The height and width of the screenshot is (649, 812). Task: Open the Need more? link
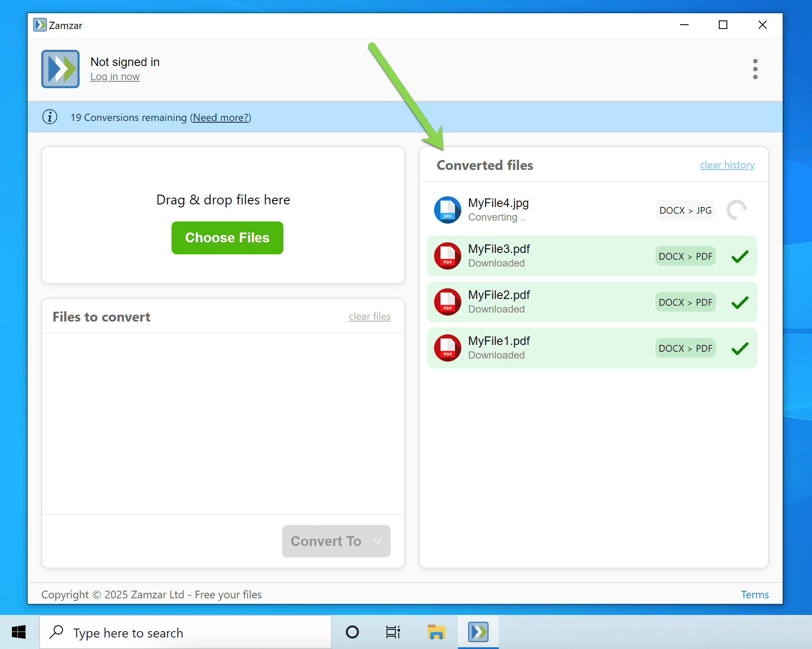[x=220, y=118]
